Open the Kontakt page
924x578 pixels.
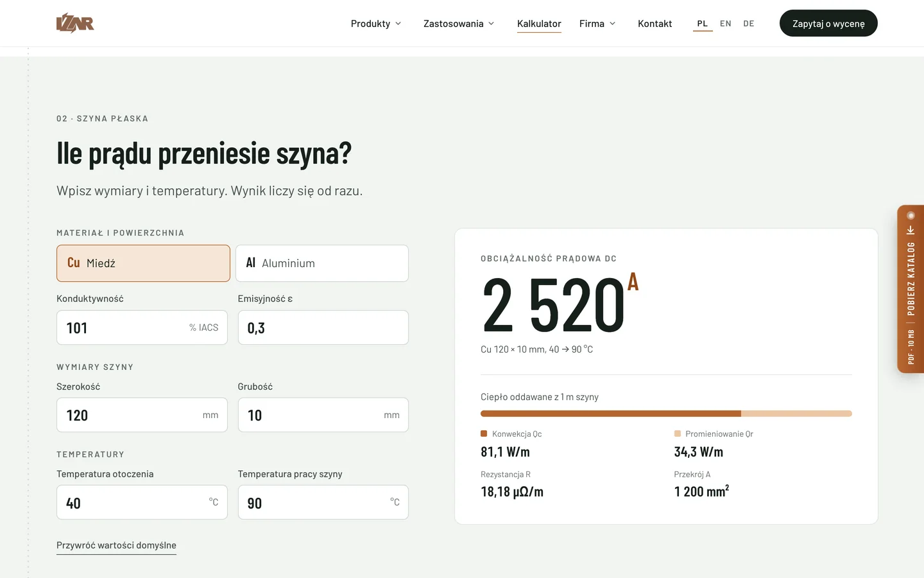[654, 24]
